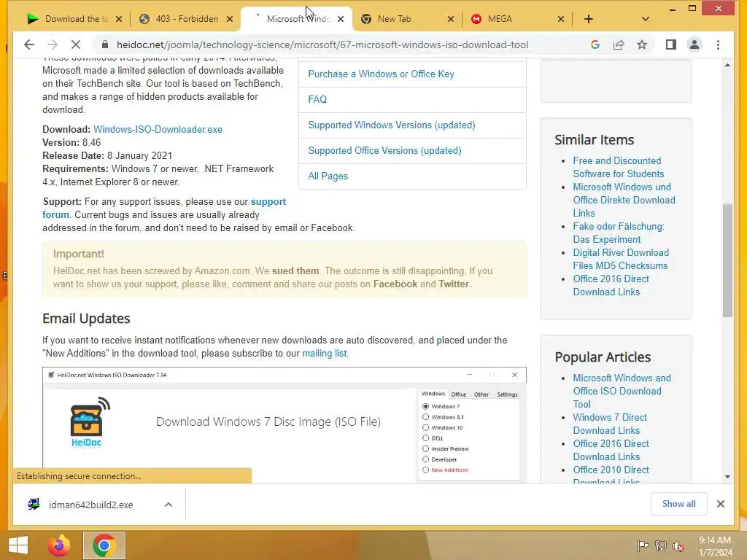Close the downloads bar
Image resolution: width=747 pixels, height=560 pixels.
point(720,504)
